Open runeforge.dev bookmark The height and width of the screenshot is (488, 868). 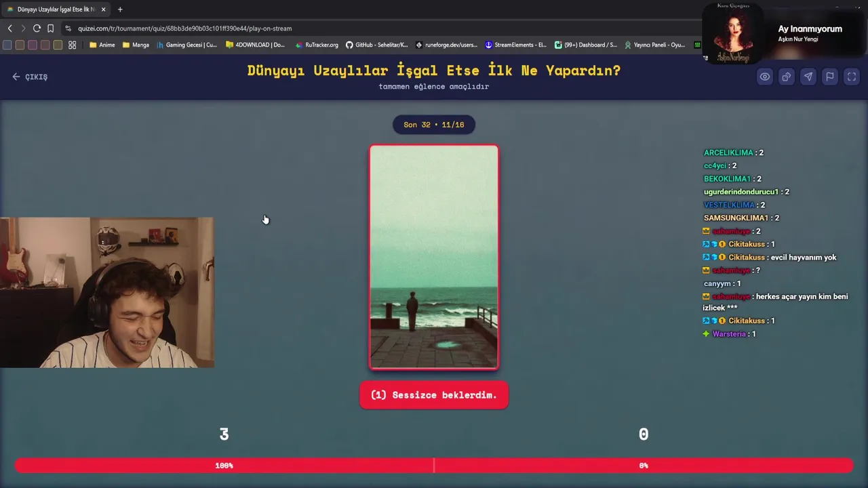(x=446, y=45)
